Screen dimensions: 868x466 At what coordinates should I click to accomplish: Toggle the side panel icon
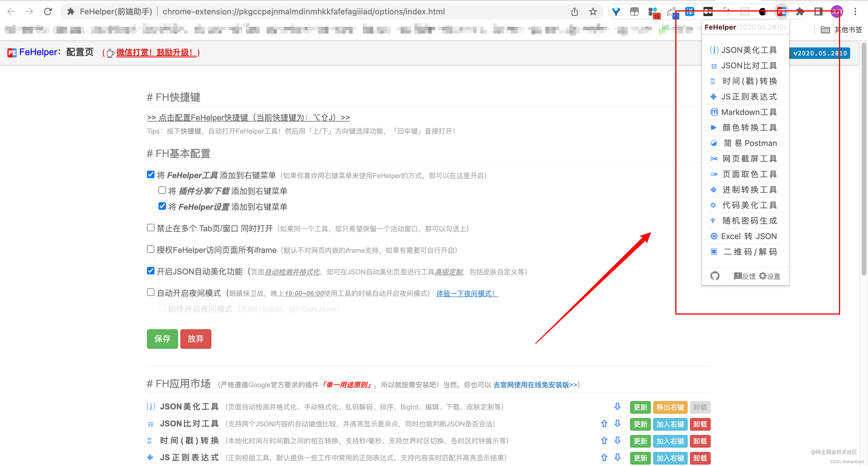[818, 12]
